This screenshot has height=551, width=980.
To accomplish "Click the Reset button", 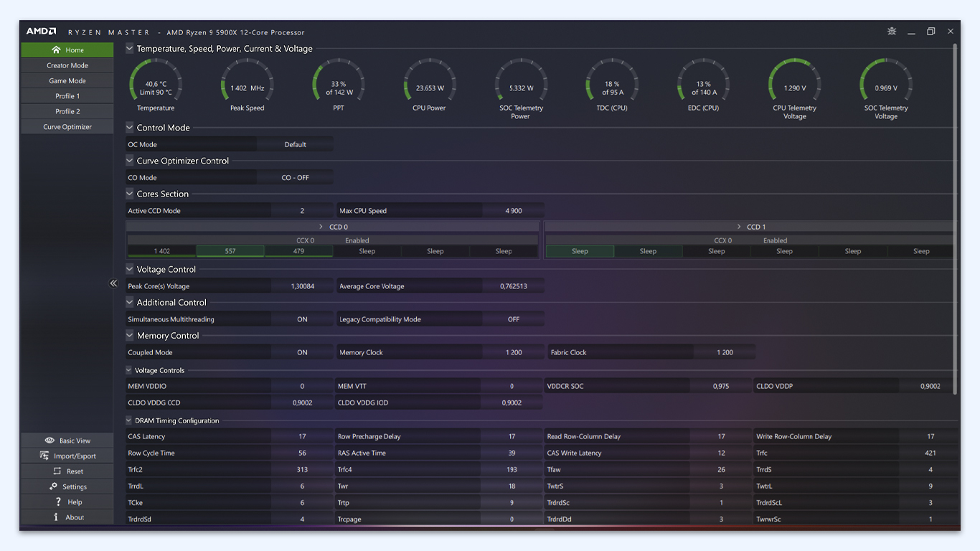I will (x=67, y=471).
